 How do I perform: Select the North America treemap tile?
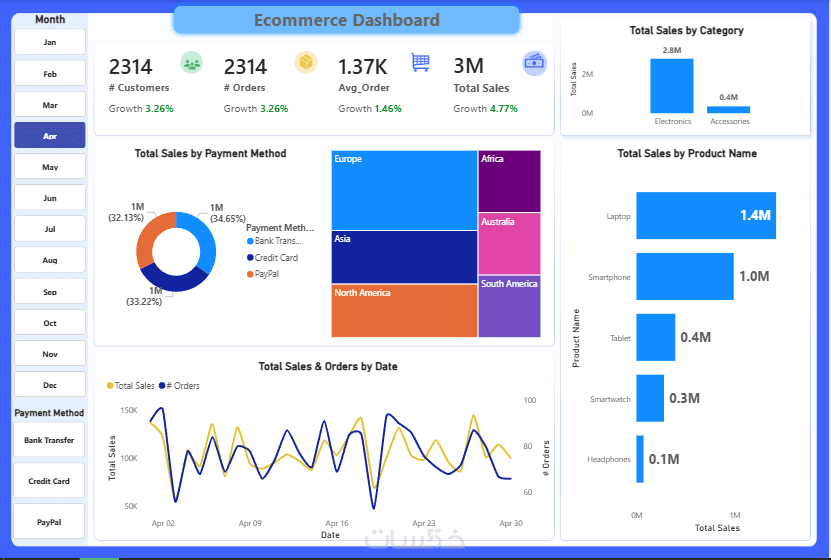404,310
